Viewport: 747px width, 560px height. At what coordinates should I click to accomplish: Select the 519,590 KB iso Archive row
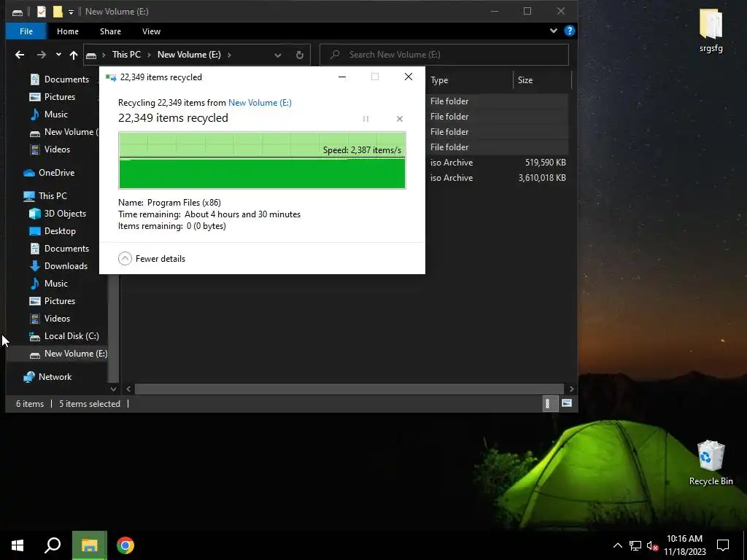(x=498, y=163)
